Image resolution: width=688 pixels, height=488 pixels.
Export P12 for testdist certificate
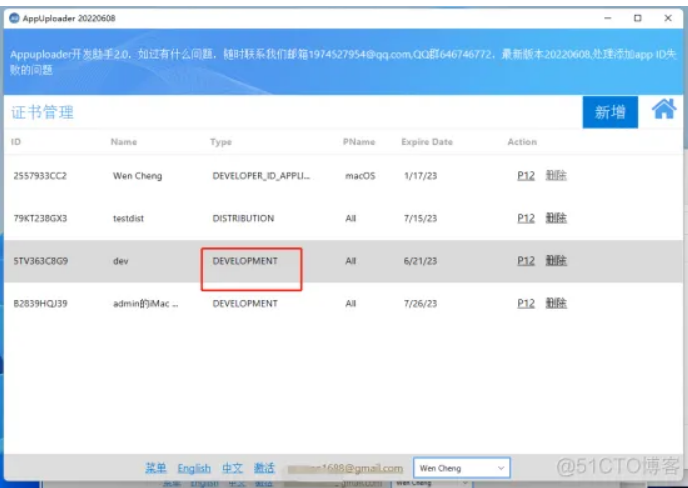526,218
